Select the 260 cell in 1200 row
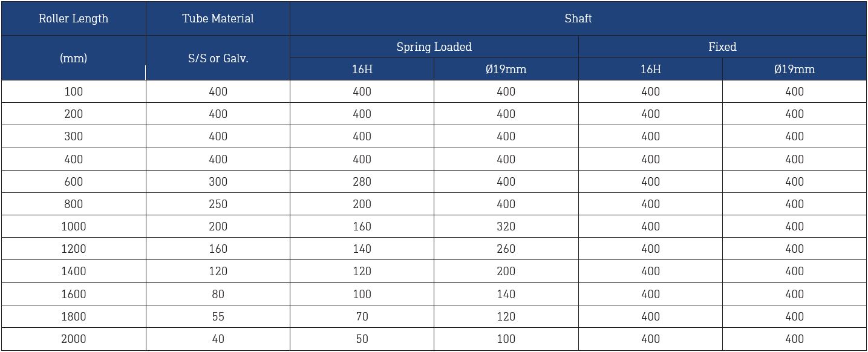The height and width of the screenshot is (352, 868). pyautogui.click(x=506, y=249)
